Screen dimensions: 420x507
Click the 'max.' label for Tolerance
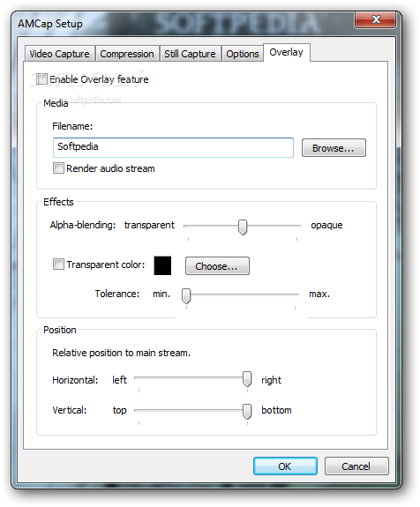coord(319,294)
